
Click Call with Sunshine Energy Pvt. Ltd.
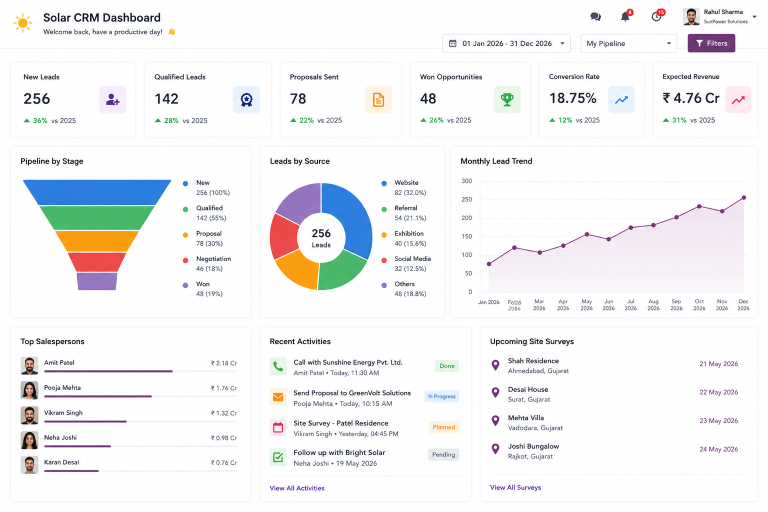[348, 363]
